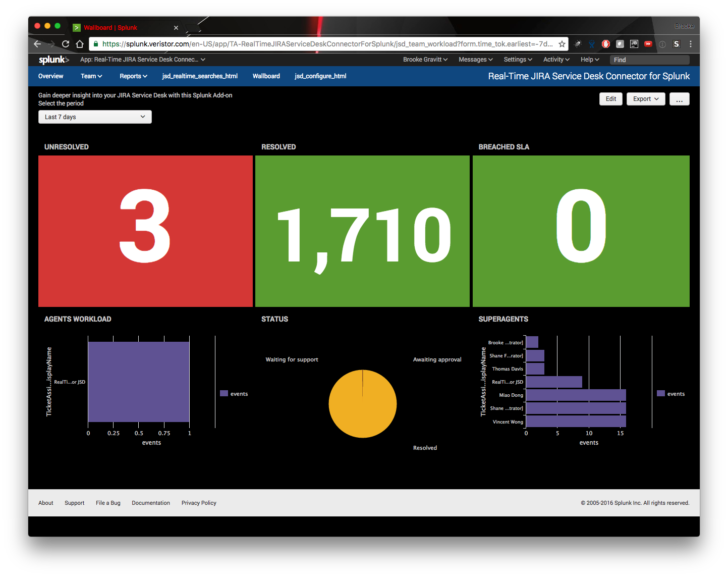The width and height of the screenshot is (728, 577).
Task: Click the Brooke ...trator] bar in Superagents
Action: (x=532, y=342)
